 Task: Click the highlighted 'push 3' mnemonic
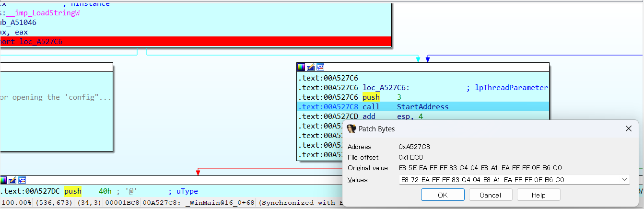pyautogui.click(x=371, y=97)
